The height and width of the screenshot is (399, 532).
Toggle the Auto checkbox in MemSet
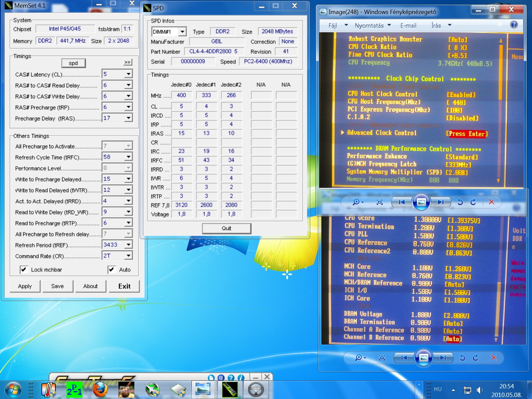click(x=112, y=270)
